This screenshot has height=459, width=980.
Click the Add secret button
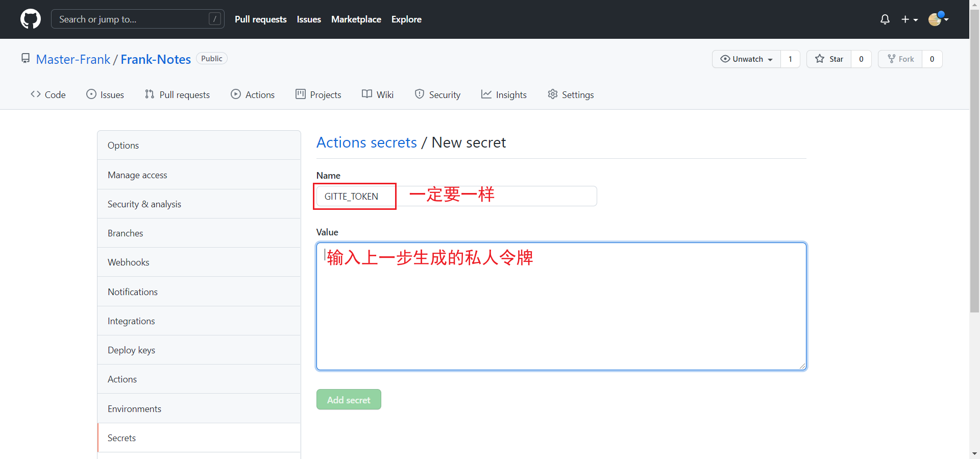[349, 400]
